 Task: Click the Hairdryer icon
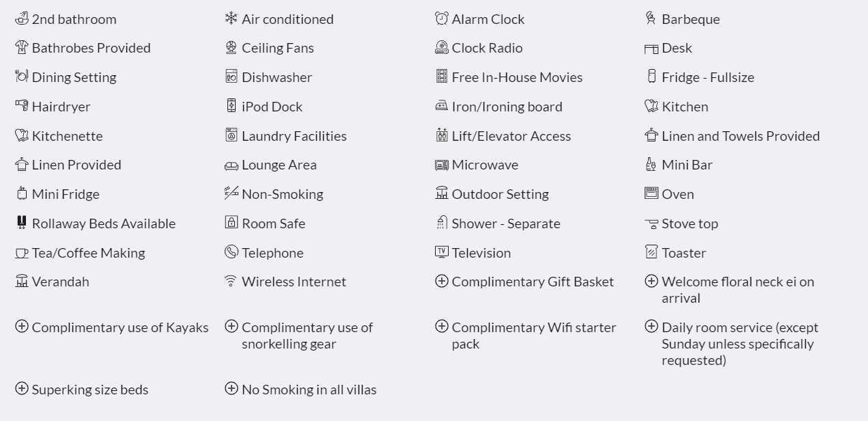tap(22, 105)
